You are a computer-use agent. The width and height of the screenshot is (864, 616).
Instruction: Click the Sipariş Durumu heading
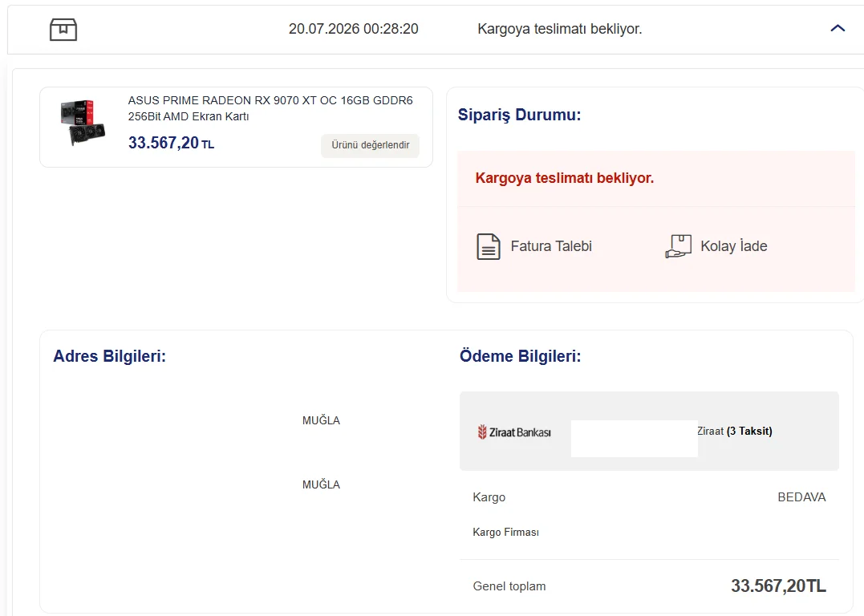[519, 115]
